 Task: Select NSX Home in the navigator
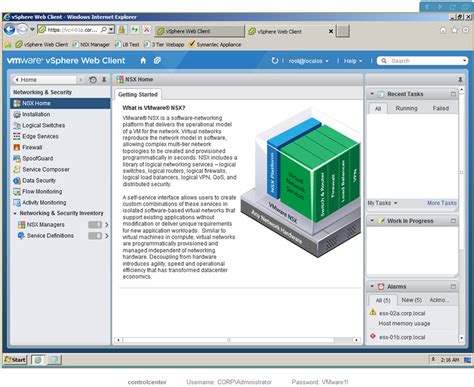coord(60,103)
